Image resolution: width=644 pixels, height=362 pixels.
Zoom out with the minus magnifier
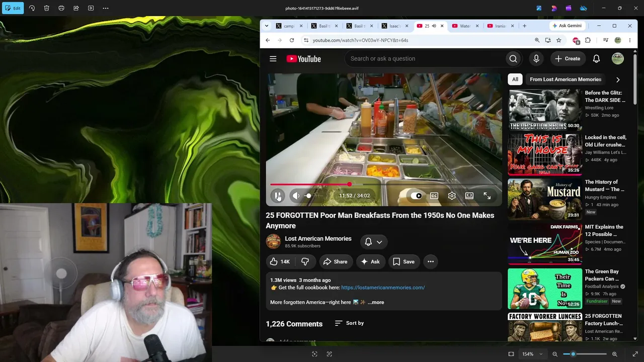tap(555, 354)
